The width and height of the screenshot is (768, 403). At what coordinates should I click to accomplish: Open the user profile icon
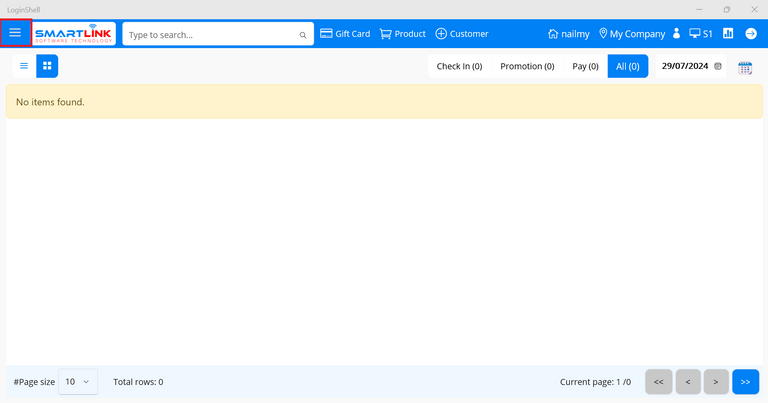677,34
